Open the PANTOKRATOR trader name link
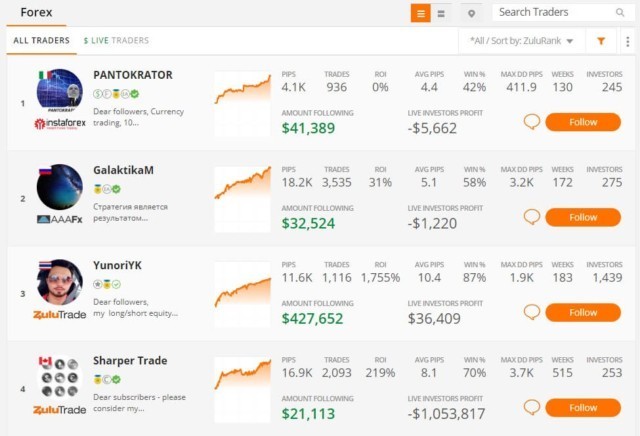Screen dimensions: 640x436 tap(133, 75)
